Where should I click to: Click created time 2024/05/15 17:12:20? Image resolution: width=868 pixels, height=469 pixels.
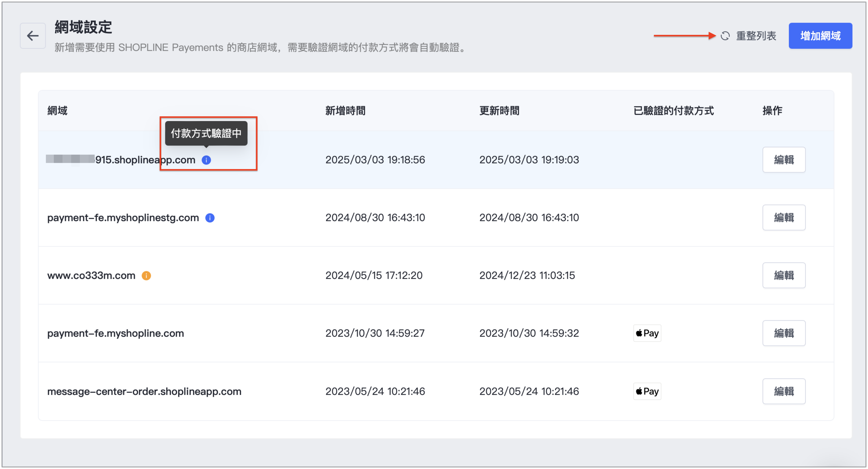[374, 276]
